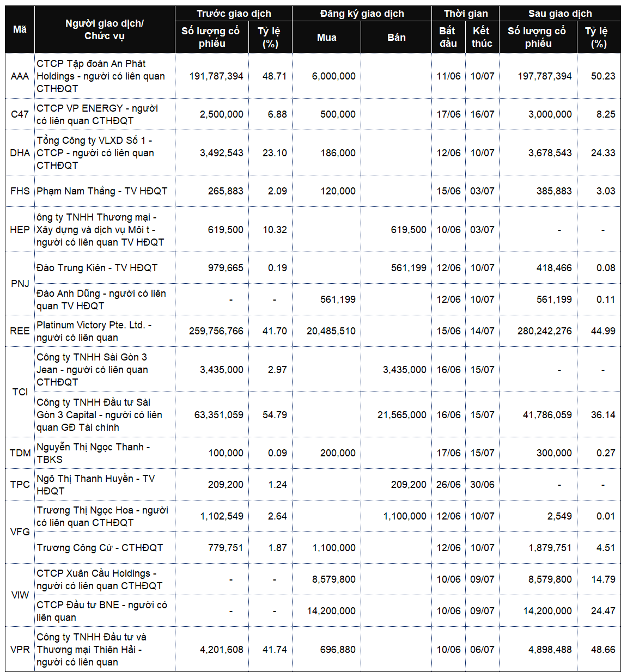Click the 50.23 percentage cell for AAA
The width and height of the screenshot is (621, 672).
coord(599,76)
